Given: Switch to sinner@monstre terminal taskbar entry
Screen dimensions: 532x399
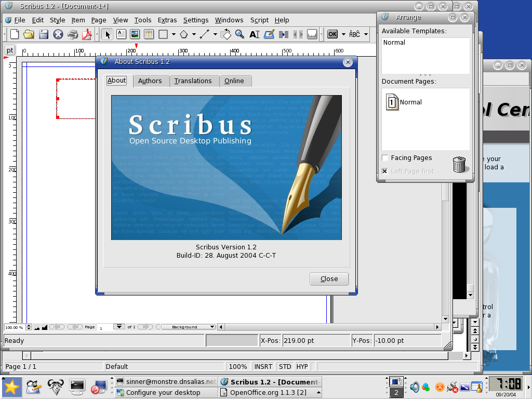Looking at the screenshot, I should tap(166, 382).
